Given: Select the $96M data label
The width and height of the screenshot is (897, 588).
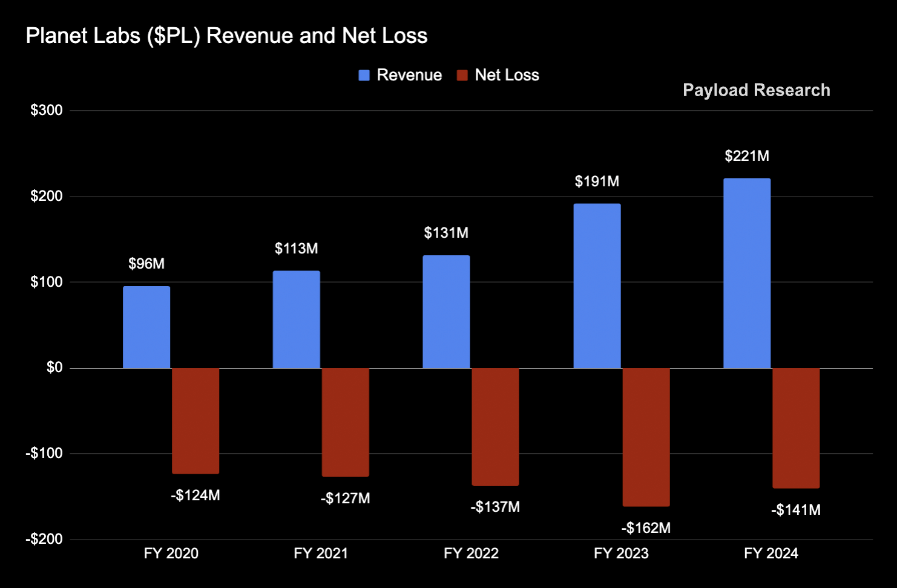Looking at the screenshot, I should (x=146, y=264).
